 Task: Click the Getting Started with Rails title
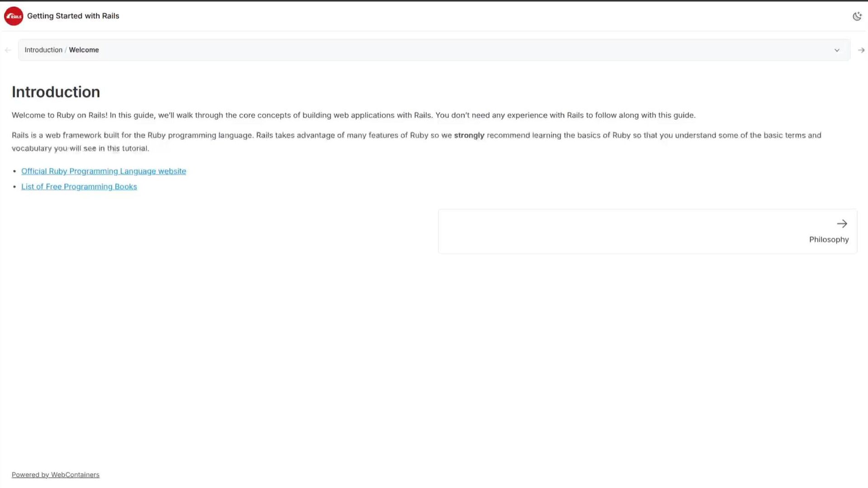73,16
